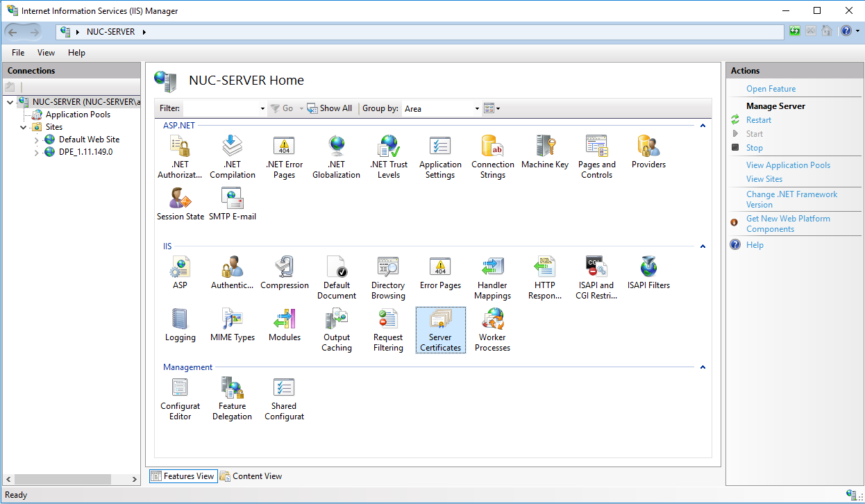Open the Machine Key feature icon
The height and width of the screenshot is (504, 865).
[544, 153]
